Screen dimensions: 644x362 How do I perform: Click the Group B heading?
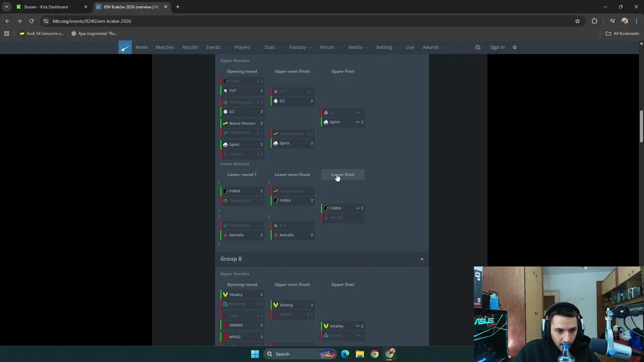(x=231, y=259)
